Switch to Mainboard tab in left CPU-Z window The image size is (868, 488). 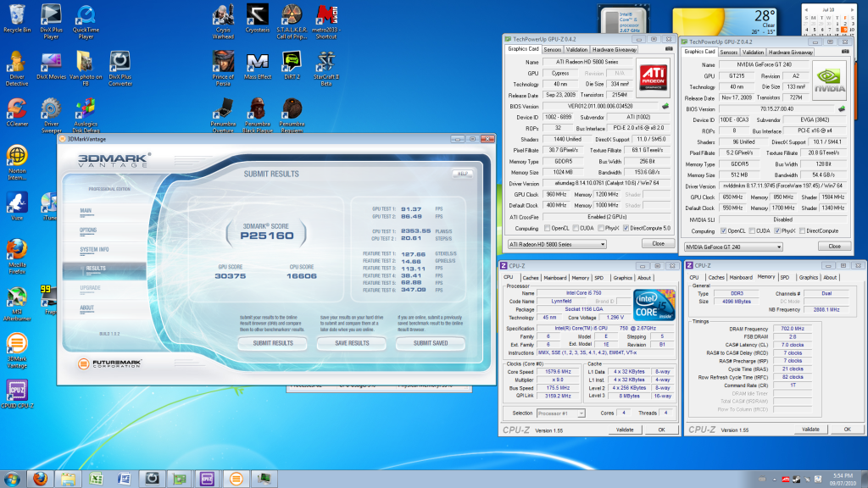[x=554, y=278]
